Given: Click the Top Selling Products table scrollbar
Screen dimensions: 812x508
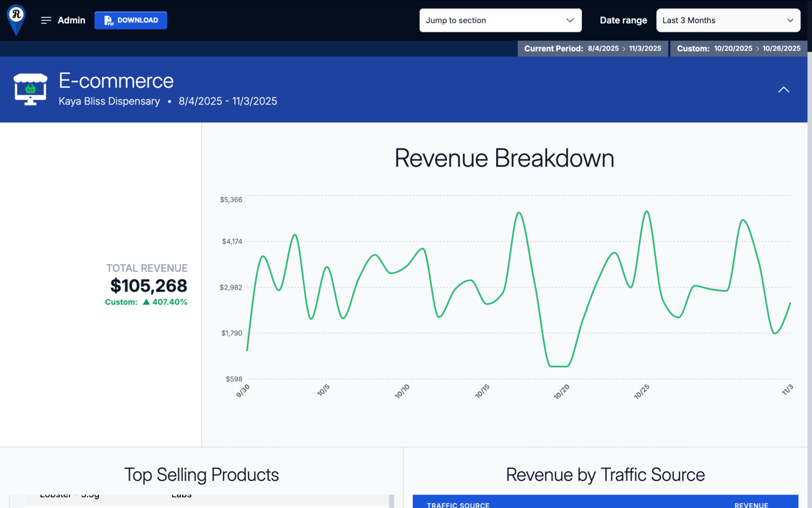Looking at the screenshot, I should [x=391, y=501].
